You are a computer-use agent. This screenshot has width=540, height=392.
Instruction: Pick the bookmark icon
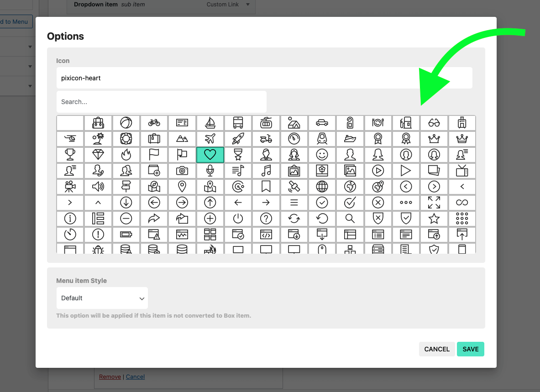tap(266, 187)
